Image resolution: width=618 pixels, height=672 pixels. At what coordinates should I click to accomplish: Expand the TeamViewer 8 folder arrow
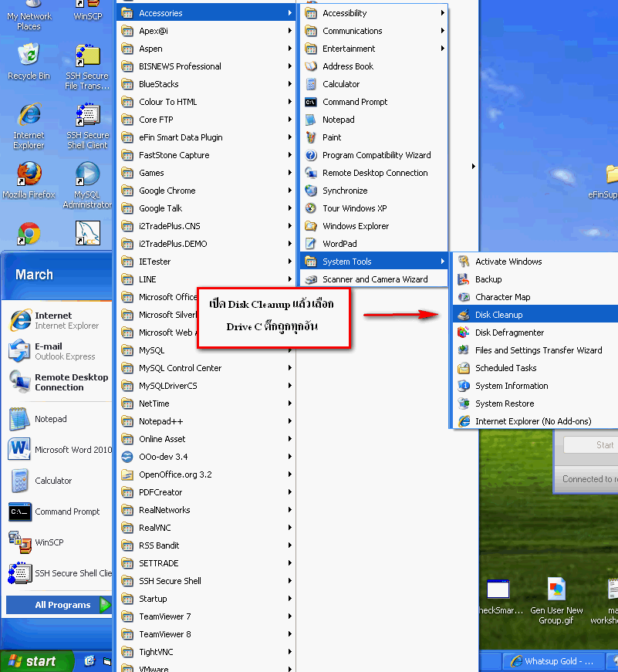290,634
